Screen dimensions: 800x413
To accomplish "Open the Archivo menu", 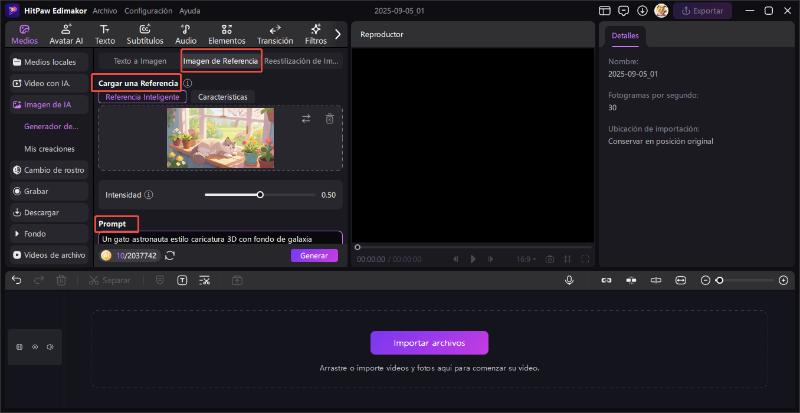I will coord(104,10).
